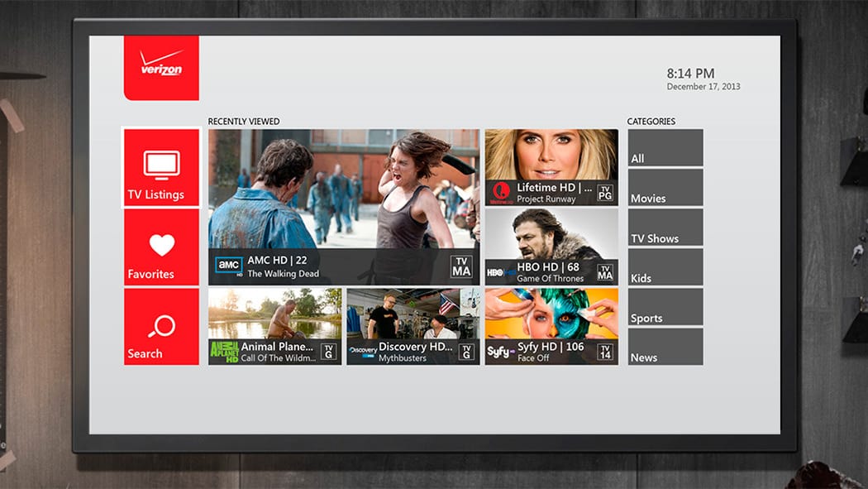Click the TV-G rating badge on Animal Planet
The image size is (868, 489).
pos(329,352)
